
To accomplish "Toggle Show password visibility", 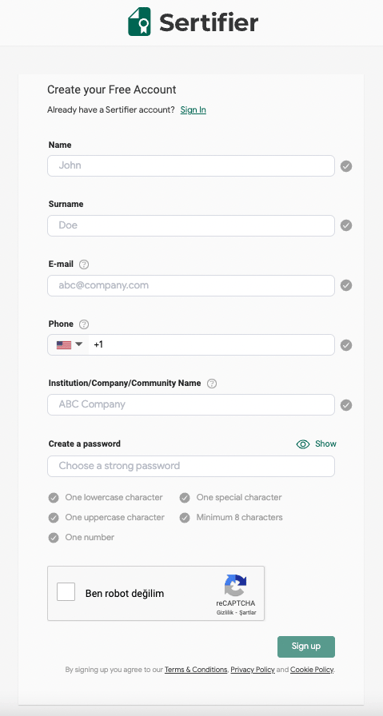I will (316, 444).
